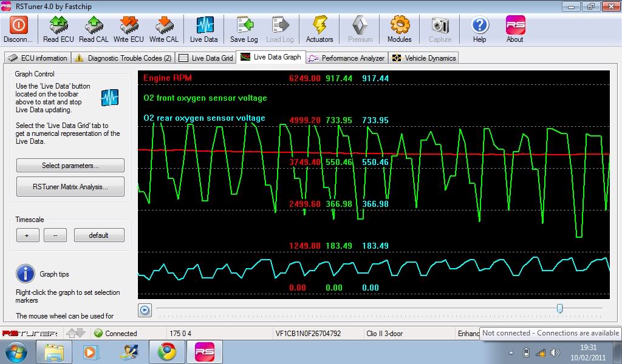
Task: Switch to the Performance Analyzer tab
Action: click(x=347, y=58)
